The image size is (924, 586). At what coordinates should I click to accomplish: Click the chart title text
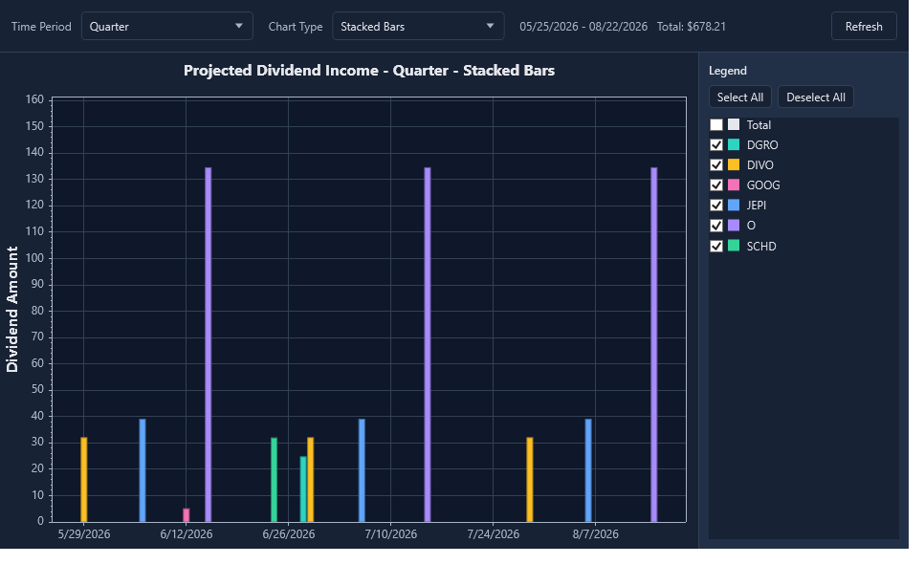[369, 71]
